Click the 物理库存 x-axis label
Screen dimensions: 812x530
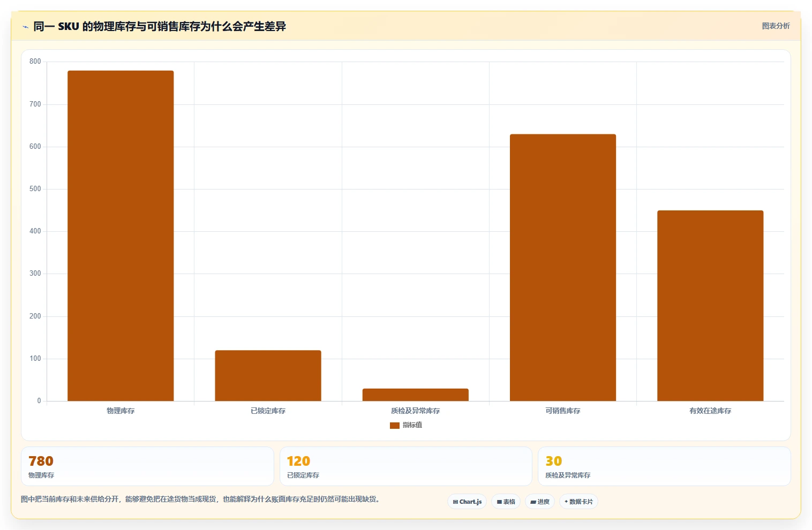pyautogui.click(x=121, y=411)
